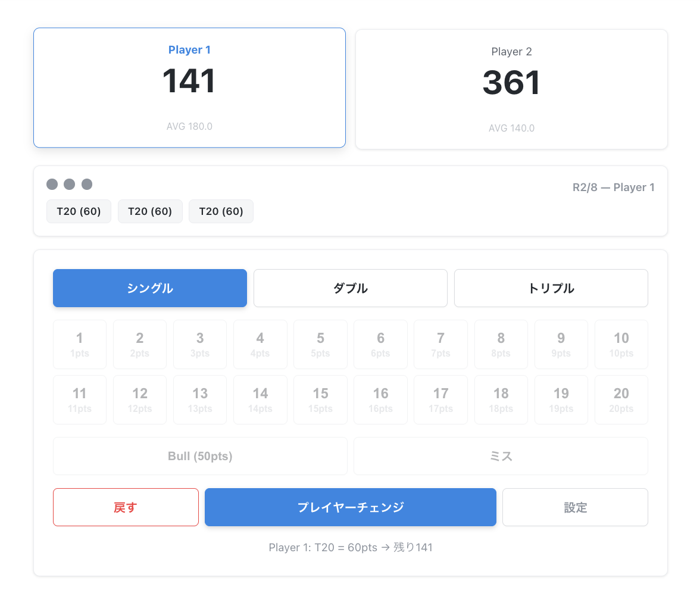Viewport: 700px width, 606px height.
Task: Click the number 5 score button
Action: tap(320, 344)
